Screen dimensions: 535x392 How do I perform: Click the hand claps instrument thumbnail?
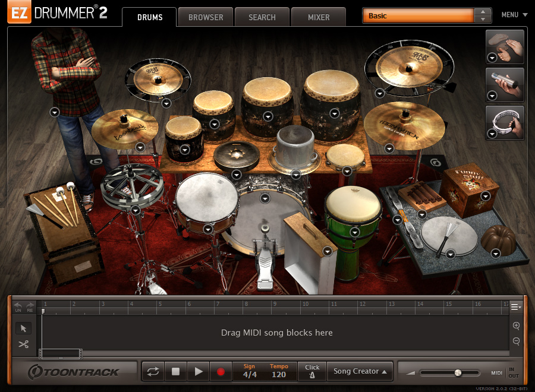click(506, 46)
